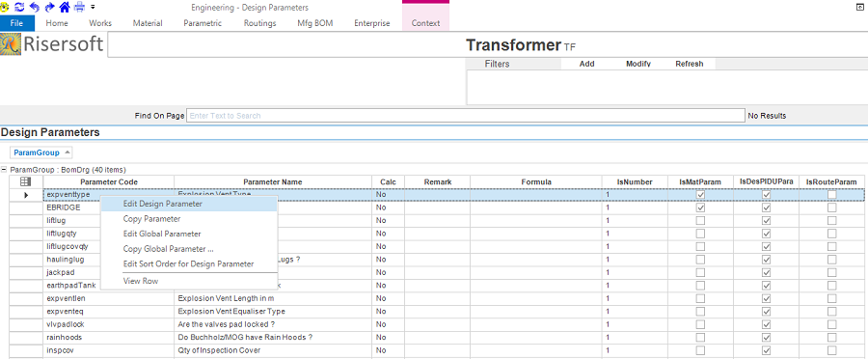The image size is (868, 359).
Task: Sort by Parameter Code column header
Action: tap(108, 181)
